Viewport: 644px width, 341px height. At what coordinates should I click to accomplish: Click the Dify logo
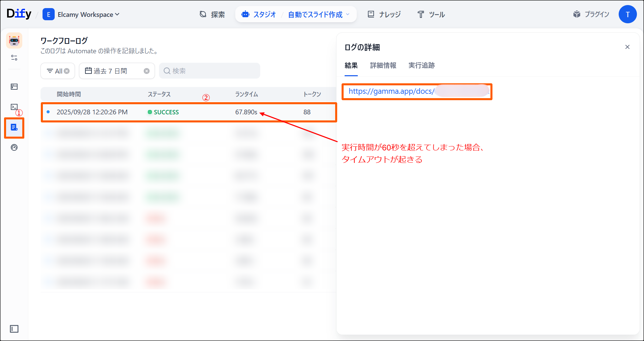click(x=19, y=14)
